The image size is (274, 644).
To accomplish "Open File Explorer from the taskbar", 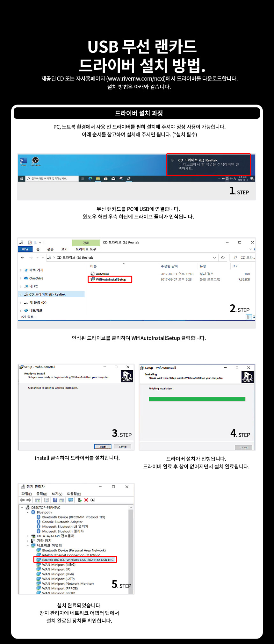I will (x=98, y=179).
